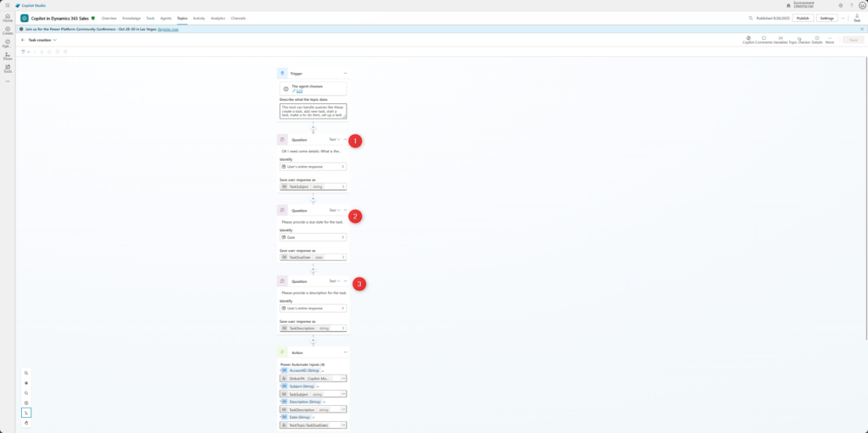Switch to the Knowledge tab

(x=131, y=18)
